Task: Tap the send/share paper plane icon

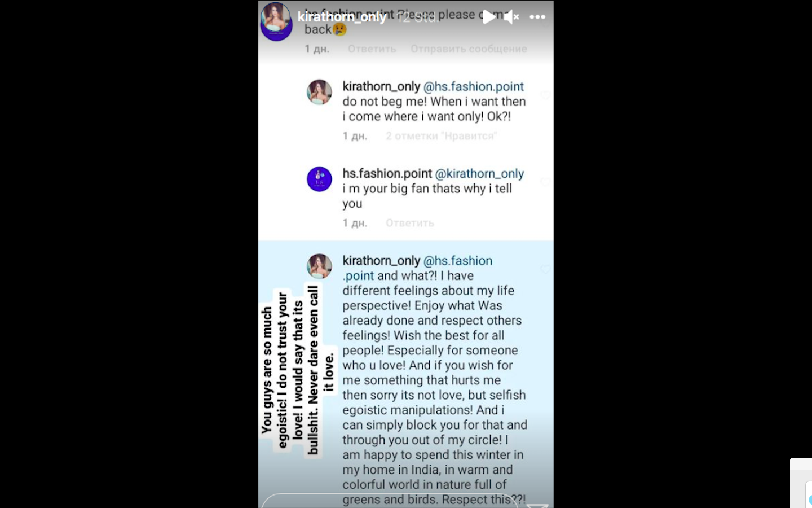Action: (x=537, y=505)
